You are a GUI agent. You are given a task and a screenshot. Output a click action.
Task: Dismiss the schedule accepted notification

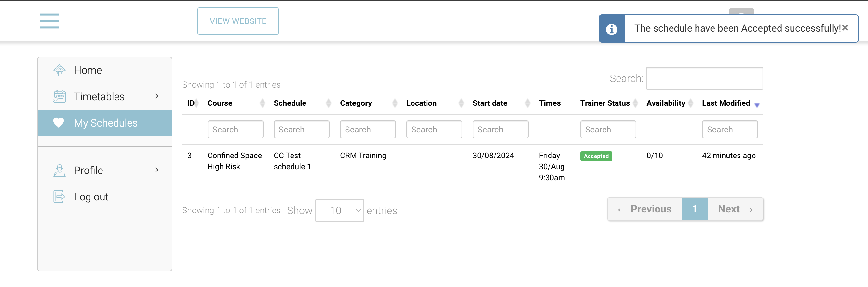pyautogui.click(x=845, y=28)
